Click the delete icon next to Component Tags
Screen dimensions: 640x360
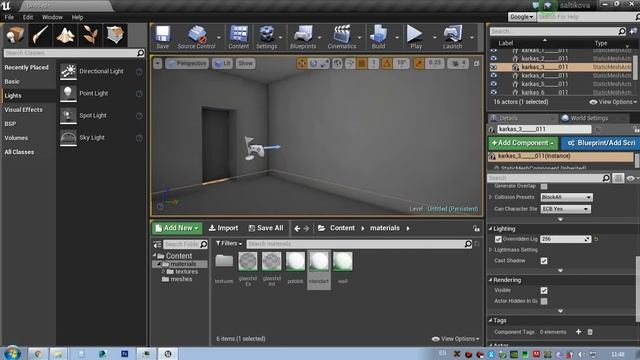click(x=590, y=332)
